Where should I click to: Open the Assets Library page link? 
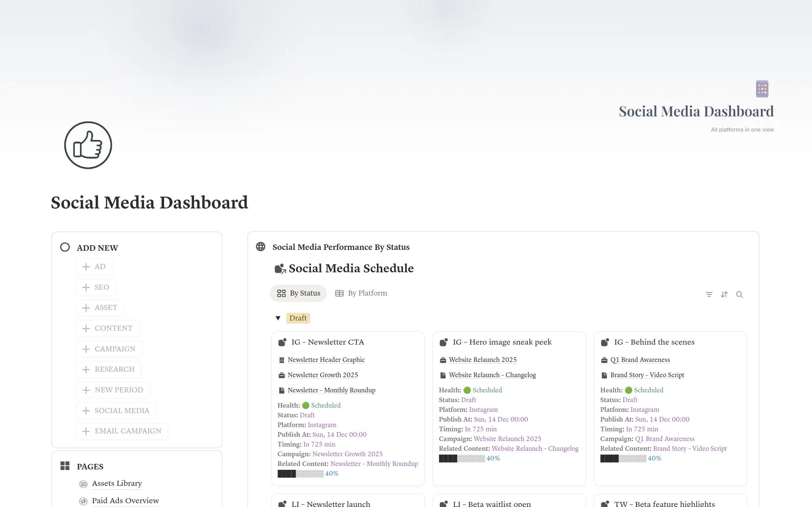[117, 483]
